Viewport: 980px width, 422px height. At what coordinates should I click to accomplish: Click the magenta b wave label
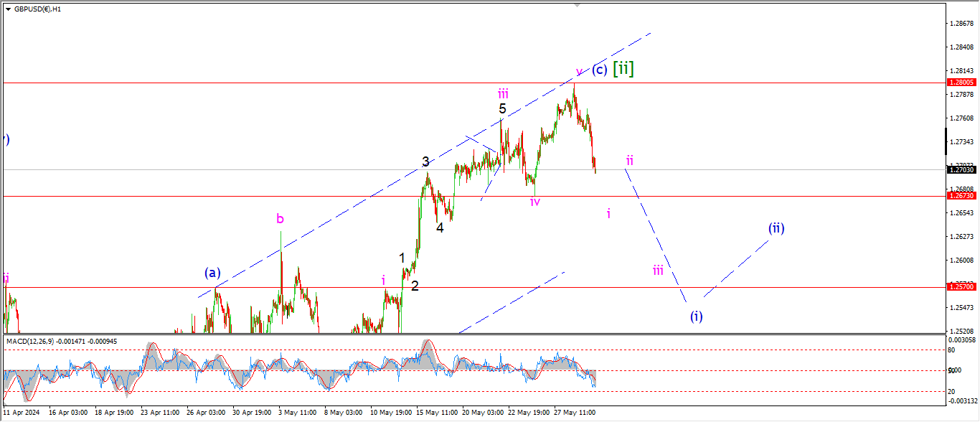pos(281,218)
